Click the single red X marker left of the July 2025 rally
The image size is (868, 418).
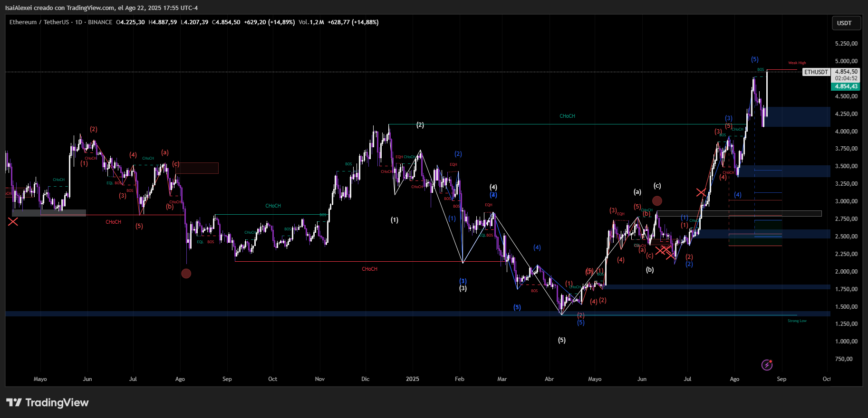701,192
